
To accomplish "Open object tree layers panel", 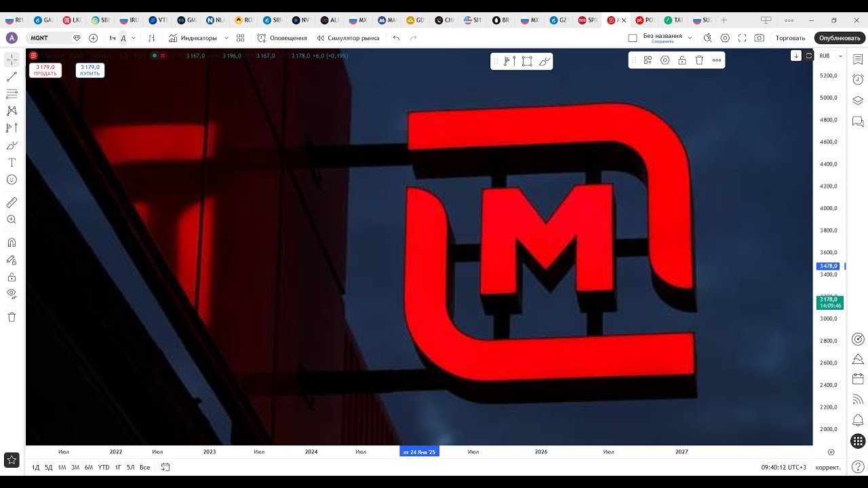I will pyautogui.click(x=858, y=100).
